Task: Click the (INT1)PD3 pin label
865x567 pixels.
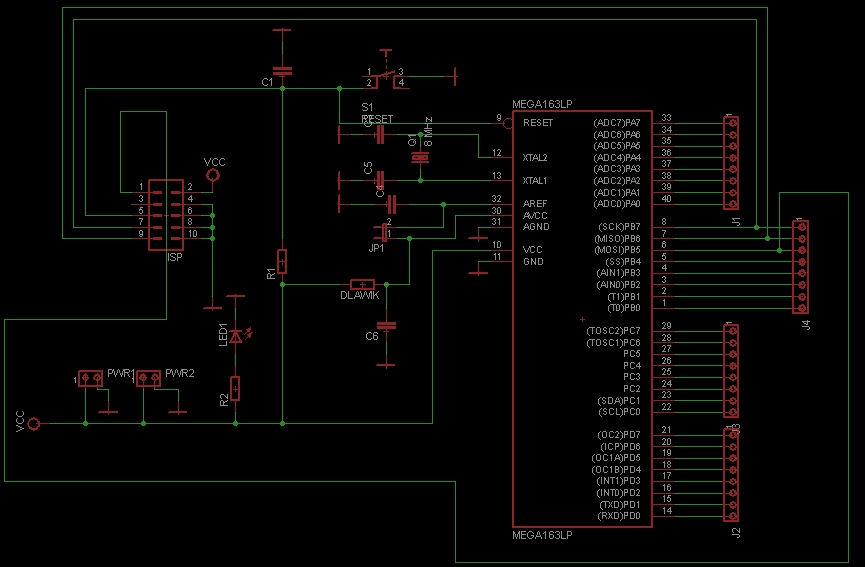Action: pos(618,481)
